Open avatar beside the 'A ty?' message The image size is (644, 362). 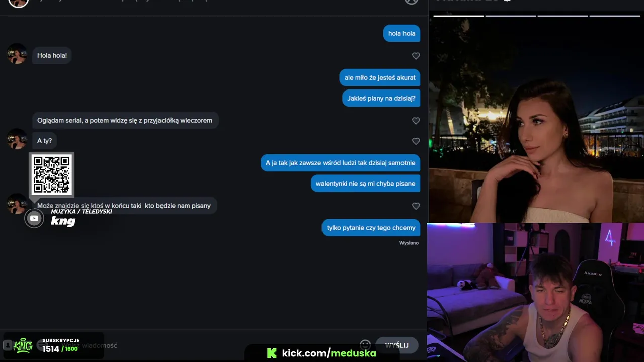tap(17, 139)
